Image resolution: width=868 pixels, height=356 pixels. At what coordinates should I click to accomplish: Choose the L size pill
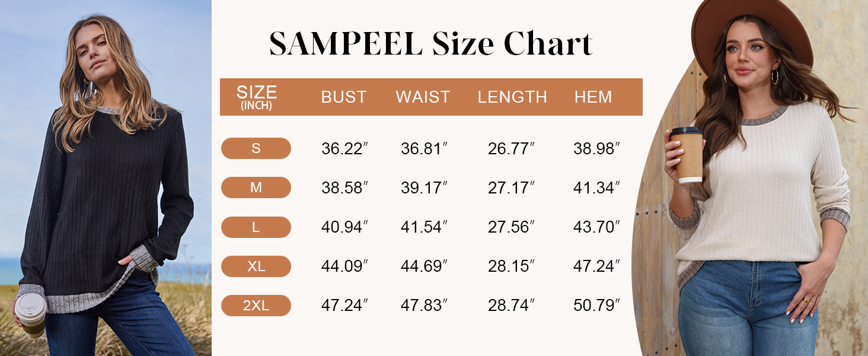point(256,227)
